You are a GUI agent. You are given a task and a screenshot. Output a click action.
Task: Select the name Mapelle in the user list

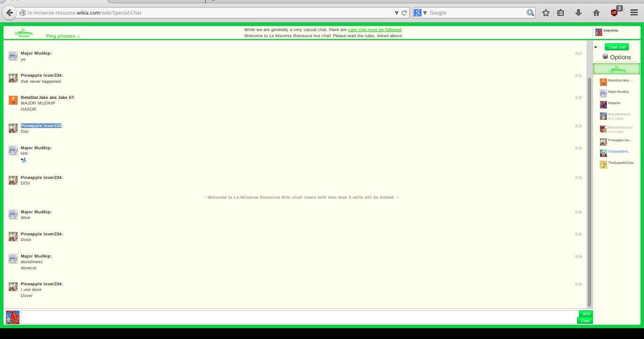pos(614,103)
